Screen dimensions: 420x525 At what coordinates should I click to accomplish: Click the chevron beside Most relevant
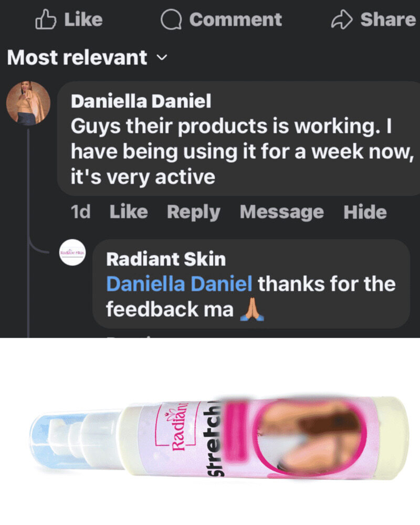[x=162, y=58]
